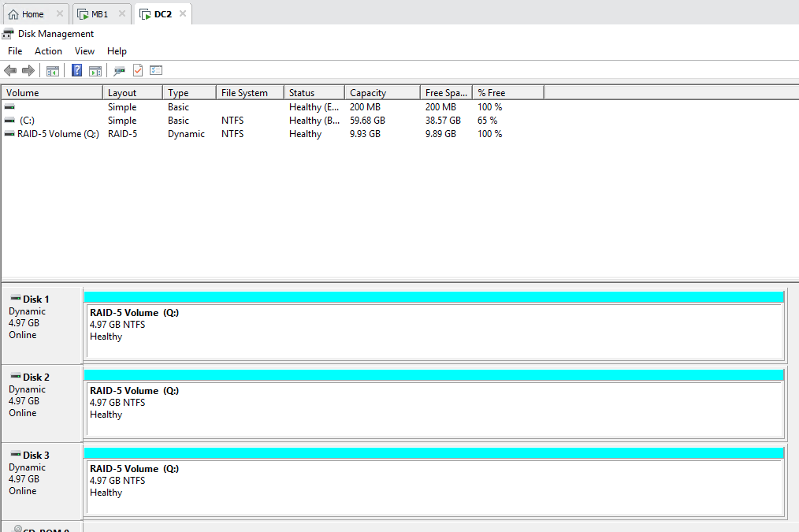Click the 9.93 GB capacity cell

(365, 134)
